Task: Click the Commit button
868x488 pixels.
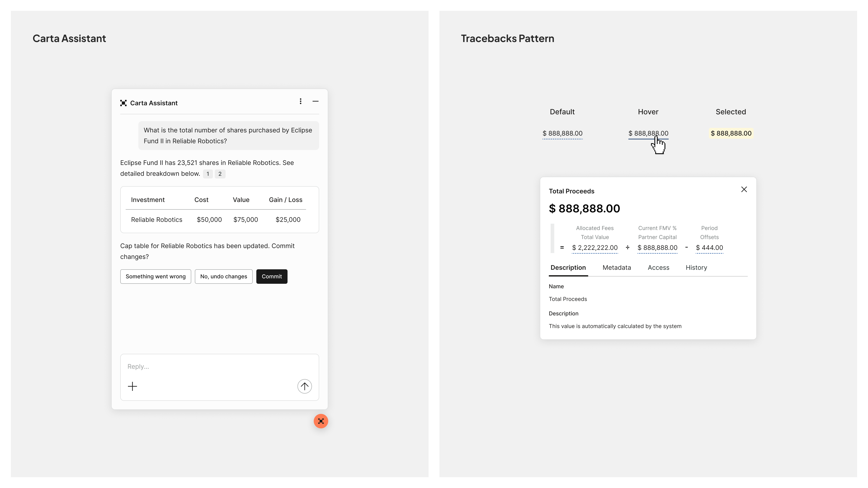Action: pos(271,277)
